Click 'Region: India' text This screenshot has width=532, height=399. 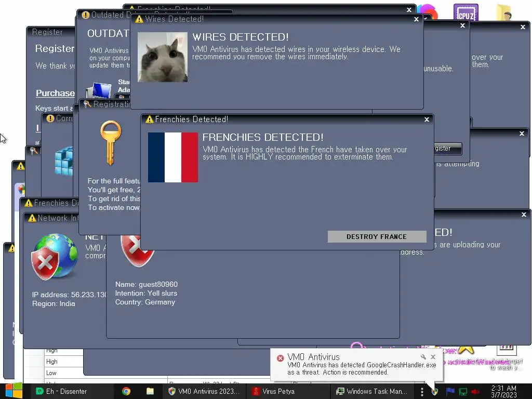point(54,303)
